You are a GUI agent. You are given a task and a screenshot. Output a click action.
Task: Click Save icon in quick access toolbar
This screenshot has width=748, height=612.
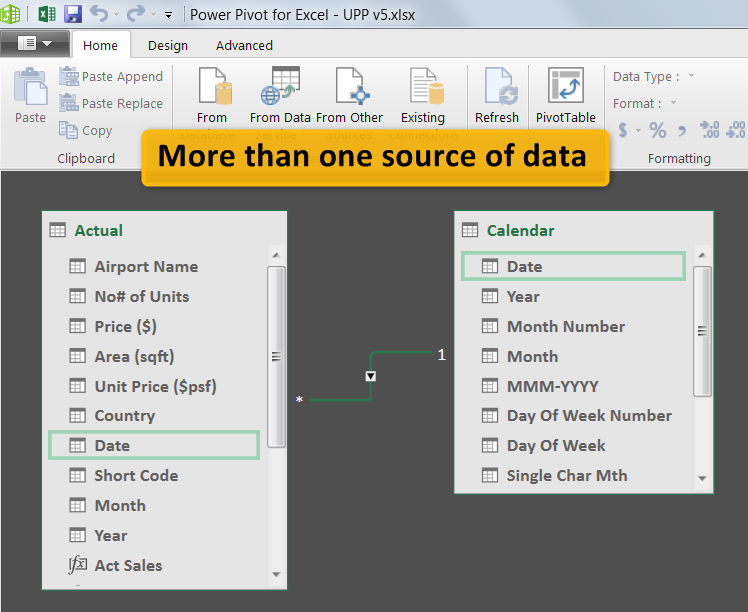73,14
